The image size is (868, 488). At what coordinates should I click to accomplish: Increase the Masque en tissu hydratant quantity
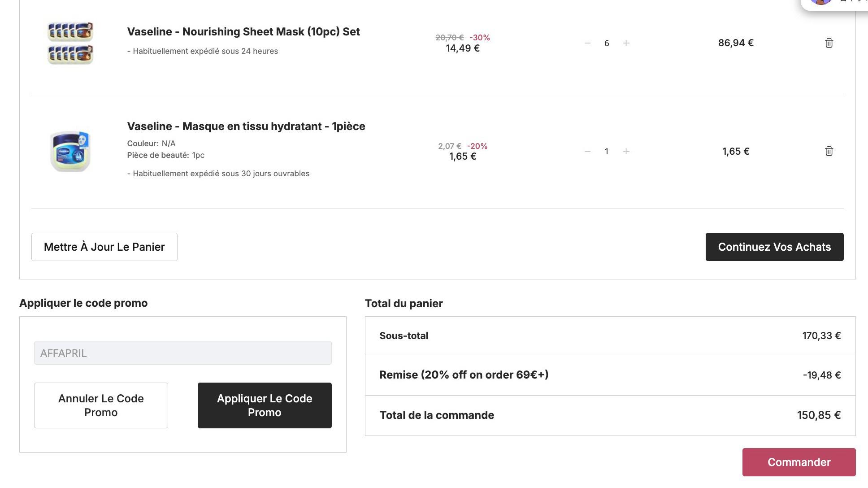[x=626, y=152]
